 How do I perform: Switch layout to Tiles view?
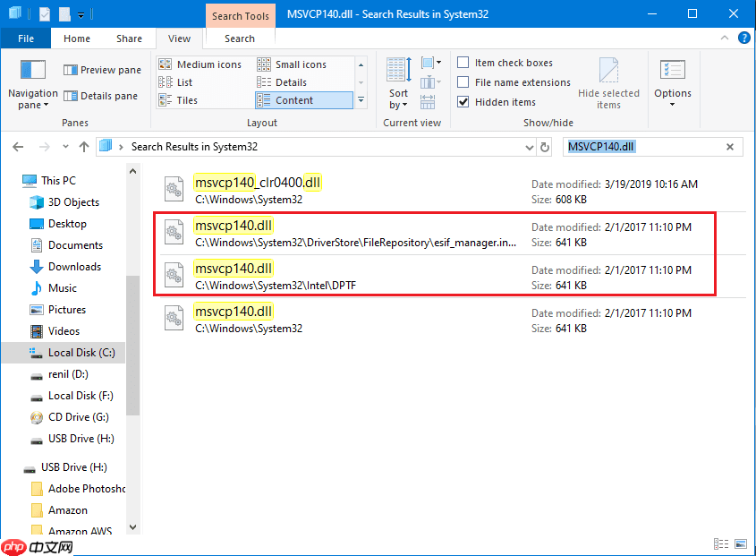pos(178,100)
